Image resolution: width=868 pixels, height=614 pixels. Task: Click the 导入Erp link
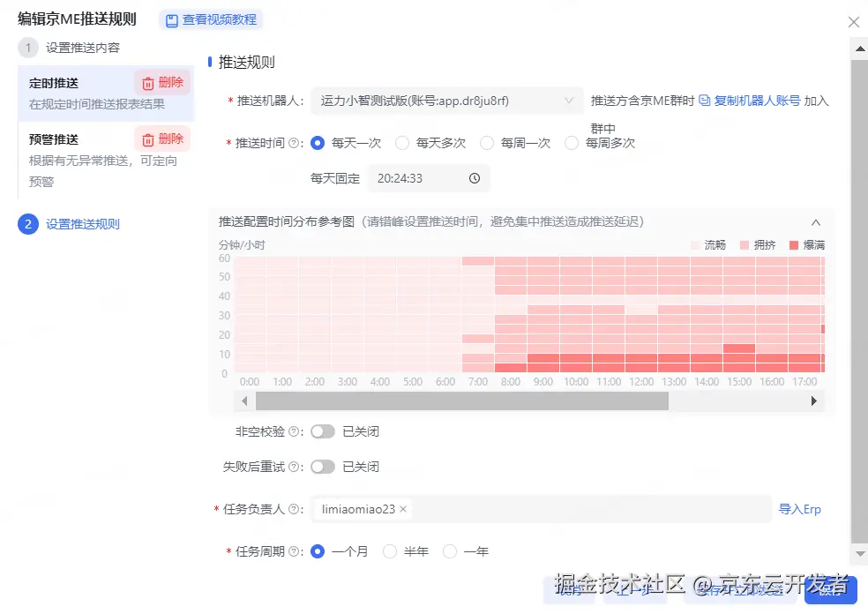[x=800, y=509]
